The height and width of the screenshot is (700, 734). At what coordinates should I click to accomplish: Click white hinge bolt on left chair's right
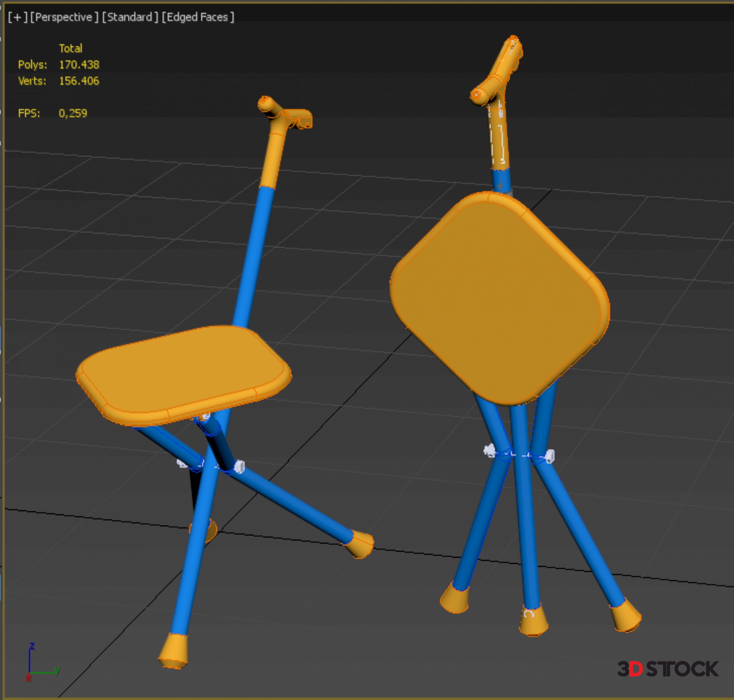point(239,467)
